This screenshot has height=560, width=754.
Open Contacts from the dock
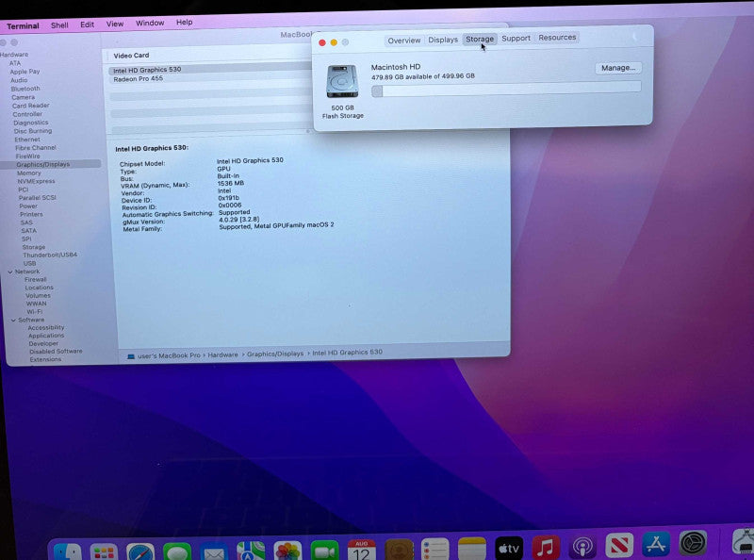tap(399, 550)
